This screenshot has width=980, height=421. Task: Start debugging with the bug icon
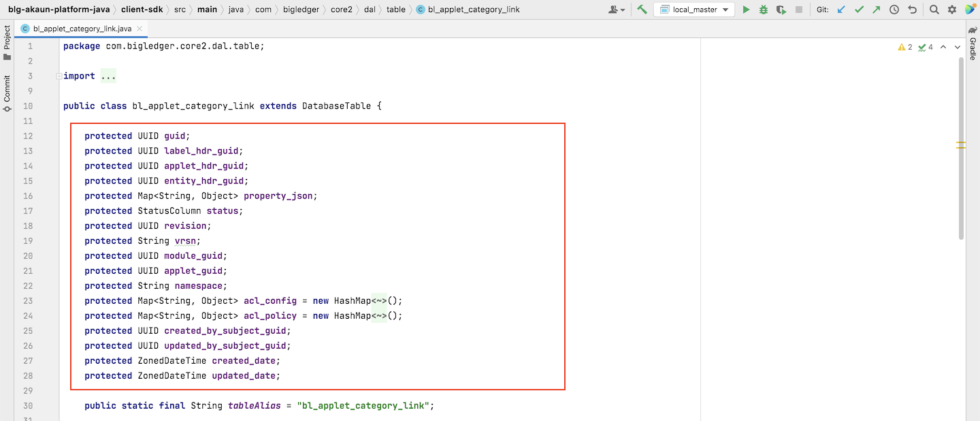click(x=764, y=10)
